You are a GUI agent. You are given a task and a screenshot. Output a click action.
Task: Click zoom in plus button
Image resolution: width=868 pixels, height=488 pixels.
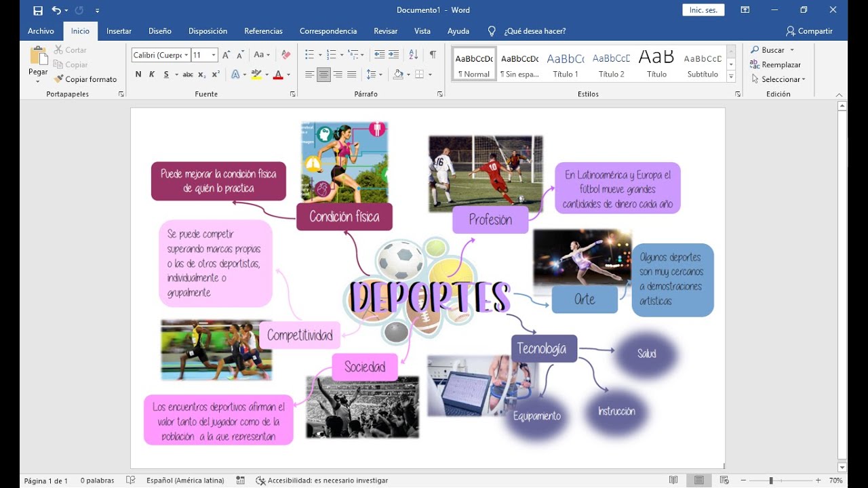pos(818,481)
